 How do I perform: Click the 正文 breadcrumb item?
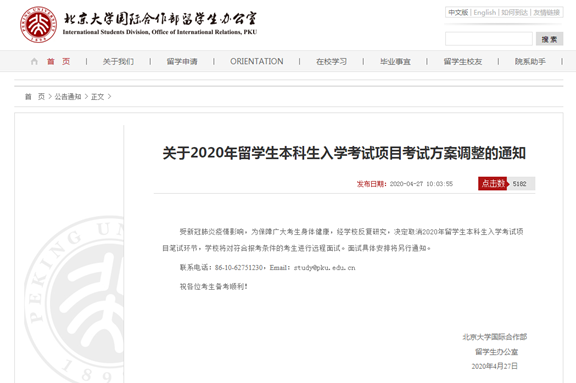(x=97, y=97)
